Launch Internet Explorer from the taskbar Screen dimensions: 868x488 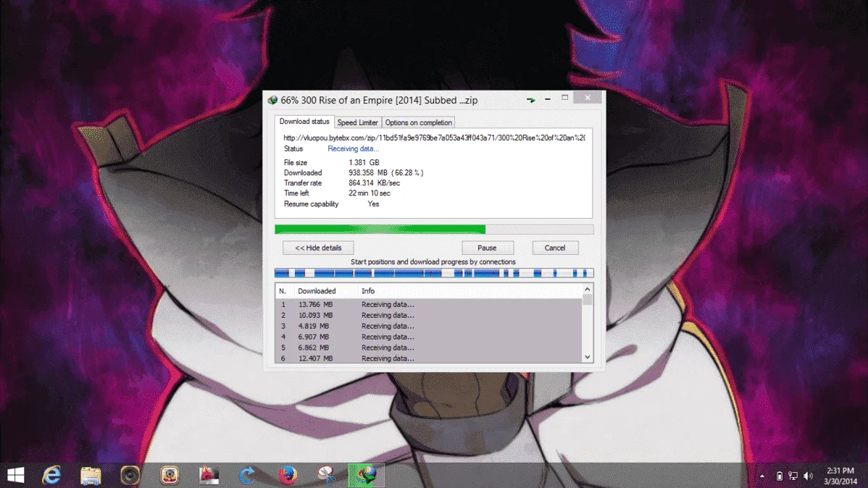pos(51,475)
